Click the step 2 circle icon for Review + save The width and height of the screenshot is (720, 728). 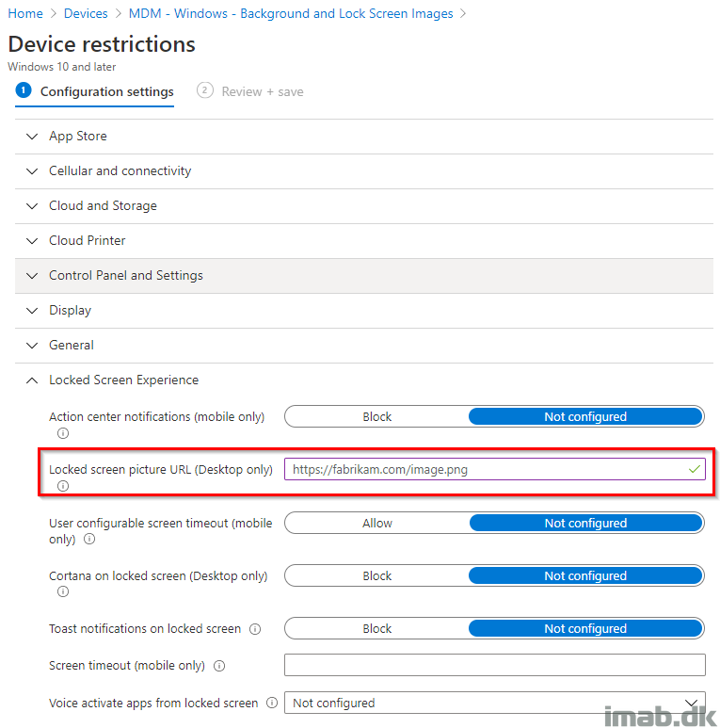[205, 90]
